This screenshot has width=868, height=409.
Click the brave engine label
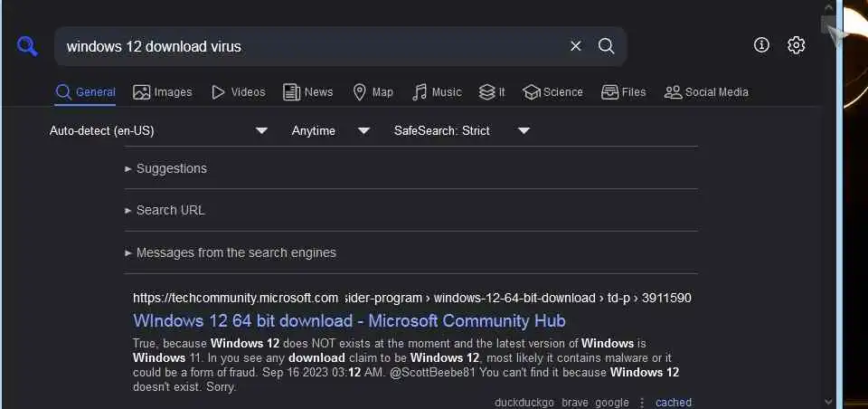pyautogui.click(x=575, y=403)
